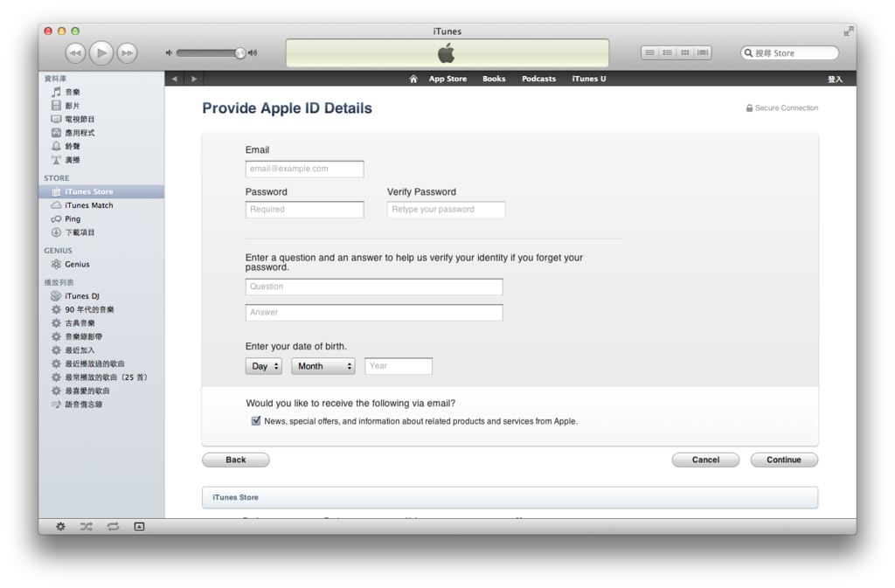Viewport: 895px width, 588px height.
Task: Go to the store home icon
Action: point(413,79)
